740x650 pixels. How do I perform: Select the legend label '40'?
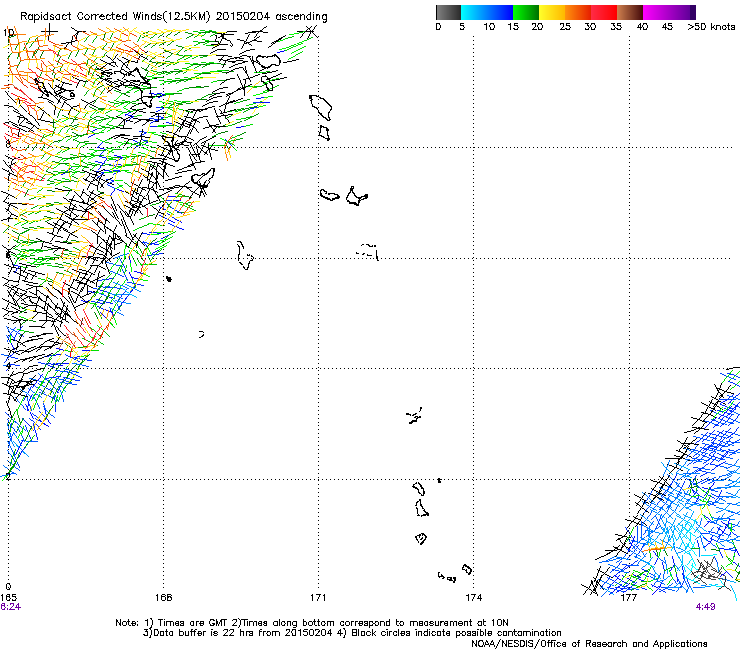click(642, 27)
